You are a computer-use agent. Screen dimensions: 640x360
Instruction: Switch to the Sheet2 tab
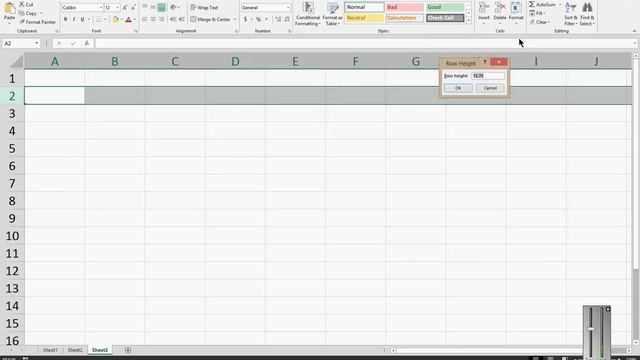click(75, 350)
